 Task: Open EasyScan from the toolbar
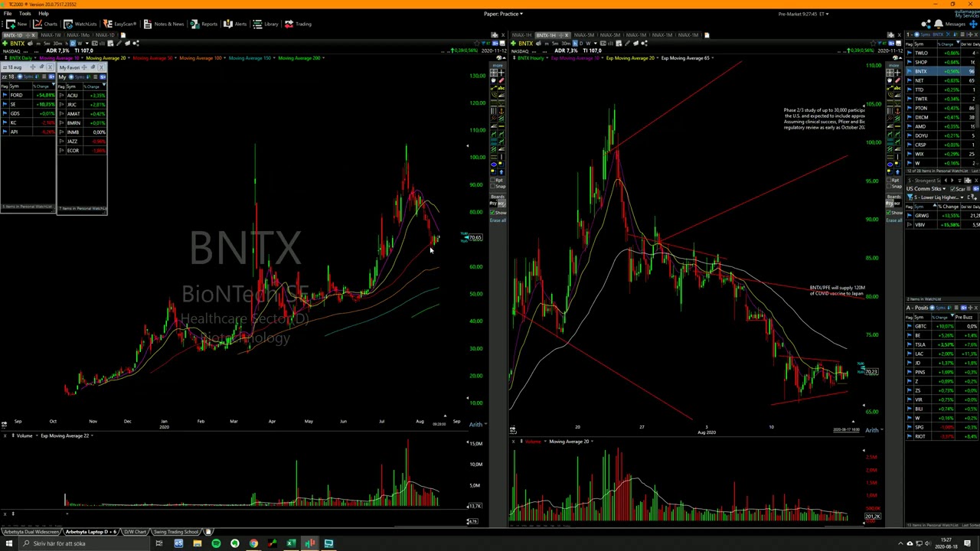[120, 24]
